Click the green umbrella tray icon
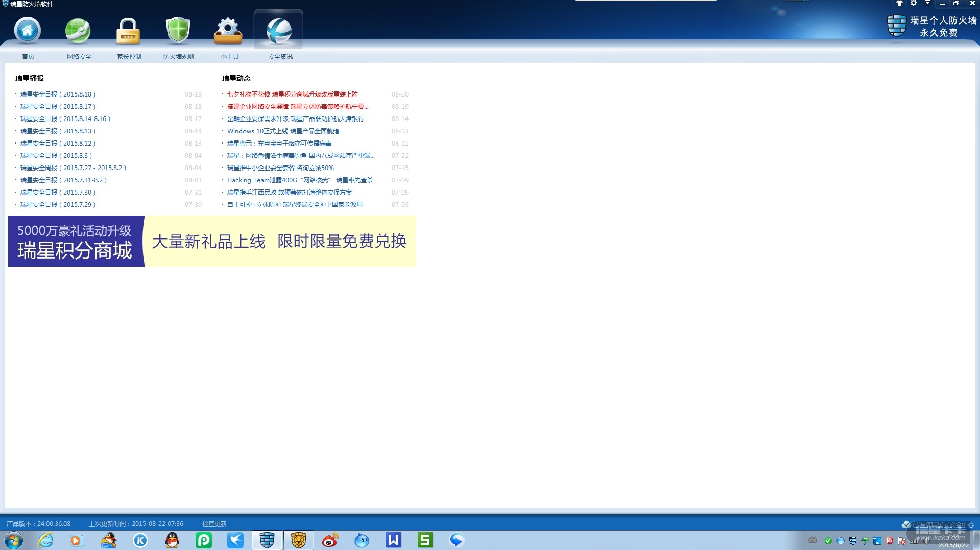This screenshot has height=550, width=980. [865, 541]
